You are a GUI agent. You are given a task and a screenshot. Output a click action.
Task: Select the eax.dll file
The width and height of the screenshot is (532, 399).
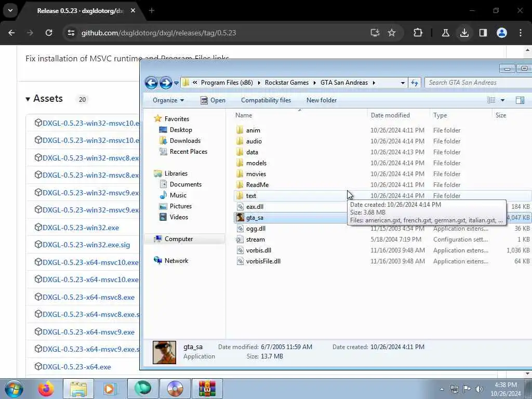pos(250,207)
